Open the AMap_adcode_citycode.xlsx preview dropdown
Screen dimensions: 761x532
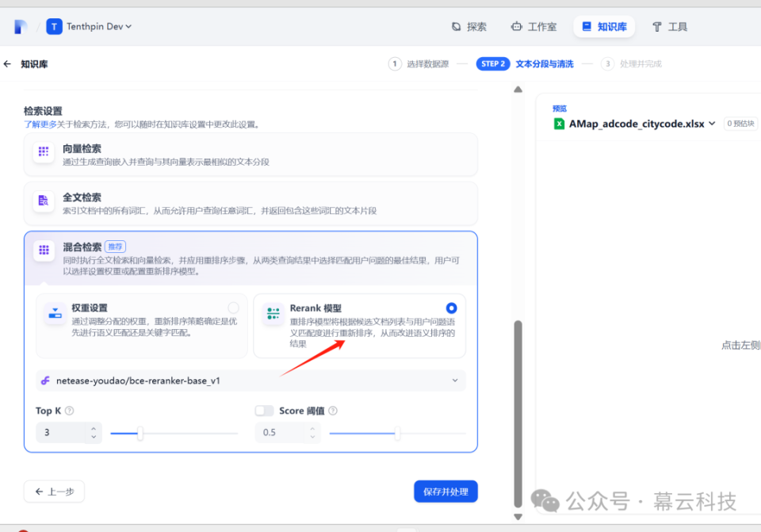pyautogui.click(x=711, y=123)
